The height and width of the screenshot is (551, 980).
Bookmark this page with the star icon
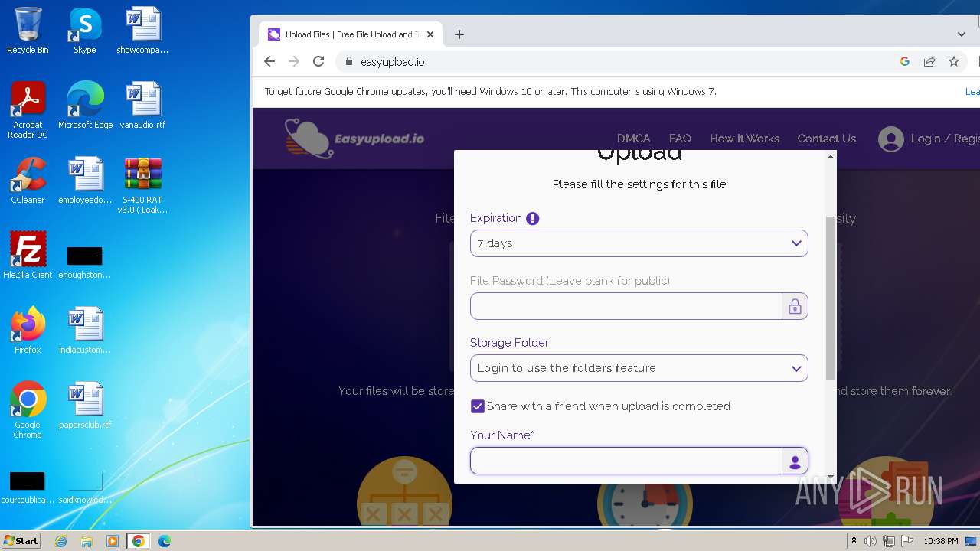(953, 61)
